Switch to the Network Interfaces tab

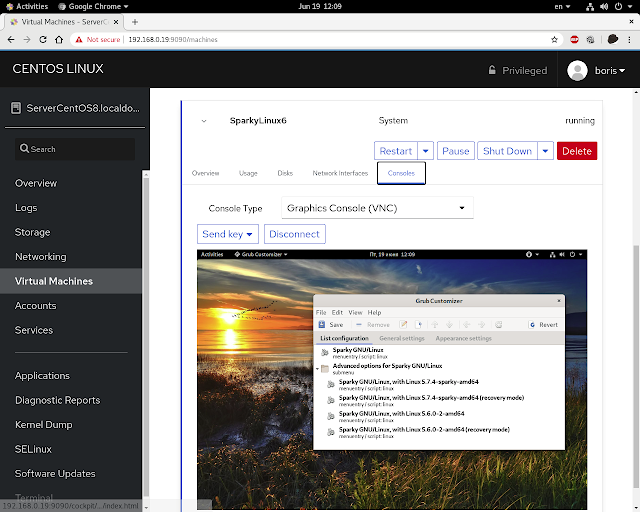click(x=340, y=173)
